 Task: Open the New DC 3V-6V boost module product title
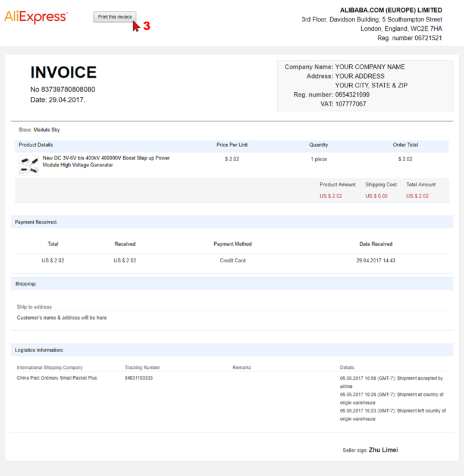106,161
